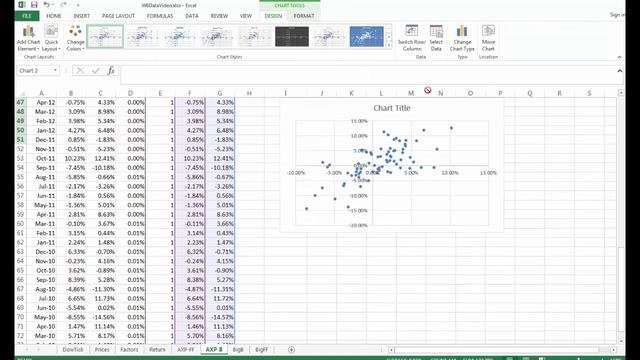The height and width of the screenshot is (360, 640).
Task: Select column F header
Action: click(190, 93)
